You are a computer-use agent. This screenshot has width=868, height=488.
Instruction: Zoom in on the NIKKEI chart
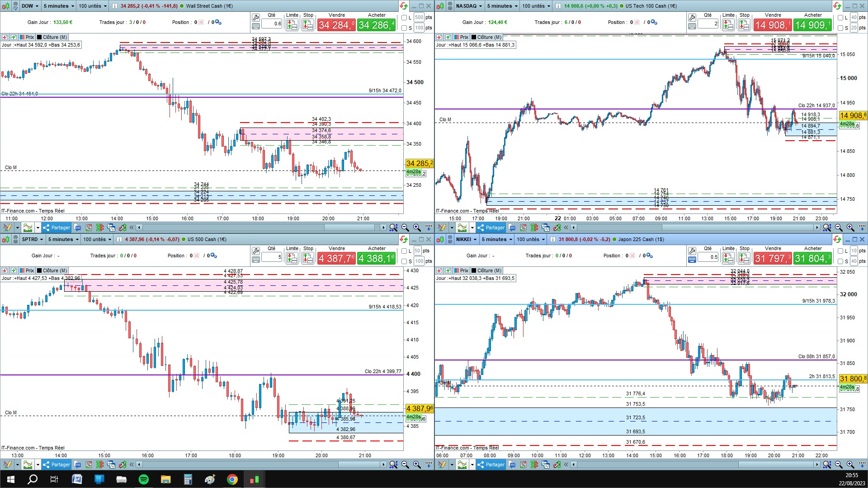(x=850, y=464)
